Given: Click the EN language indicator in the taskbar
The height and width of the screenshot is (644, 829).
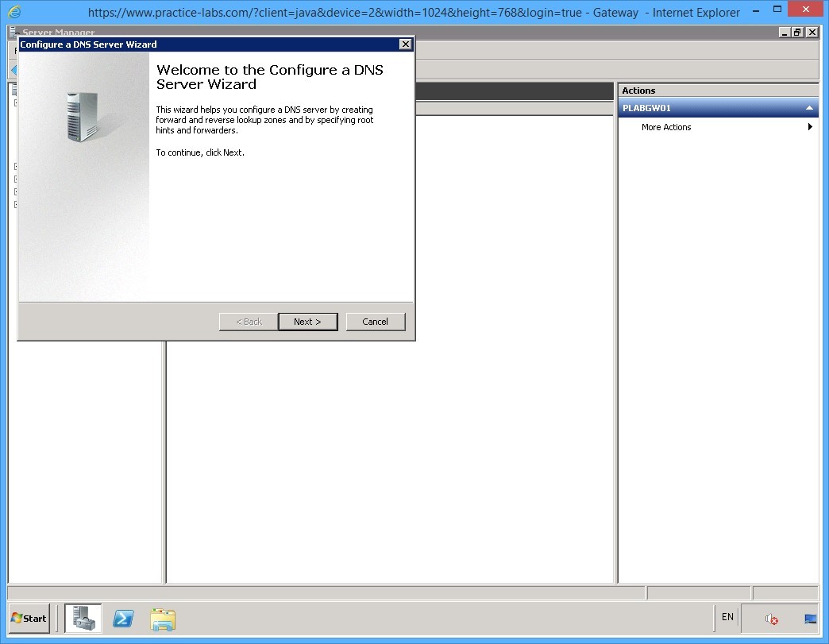Looking at the screenshot, I should click(727, 617).
